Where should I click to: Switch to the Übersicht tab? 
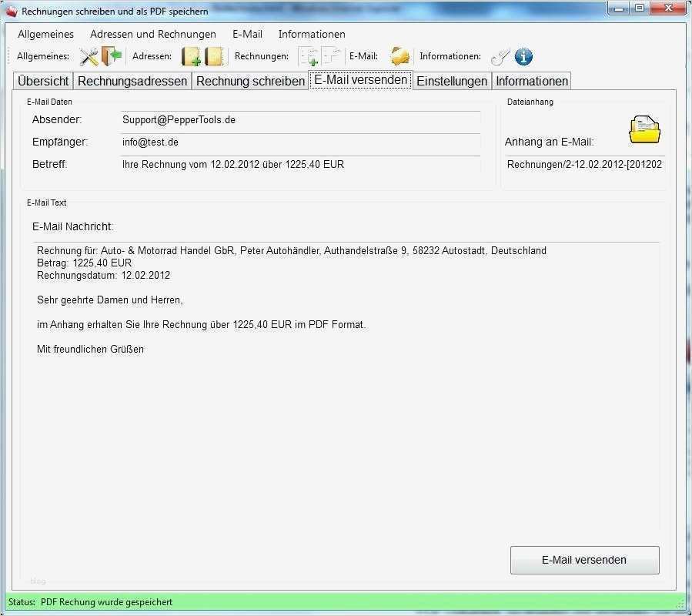point(42,80)
